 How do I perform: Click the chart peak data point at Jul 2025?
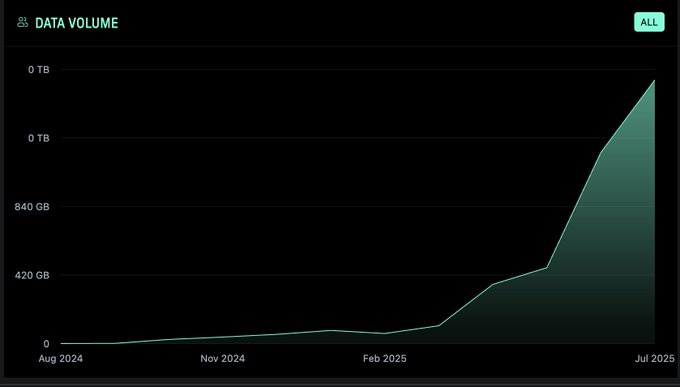654,80
